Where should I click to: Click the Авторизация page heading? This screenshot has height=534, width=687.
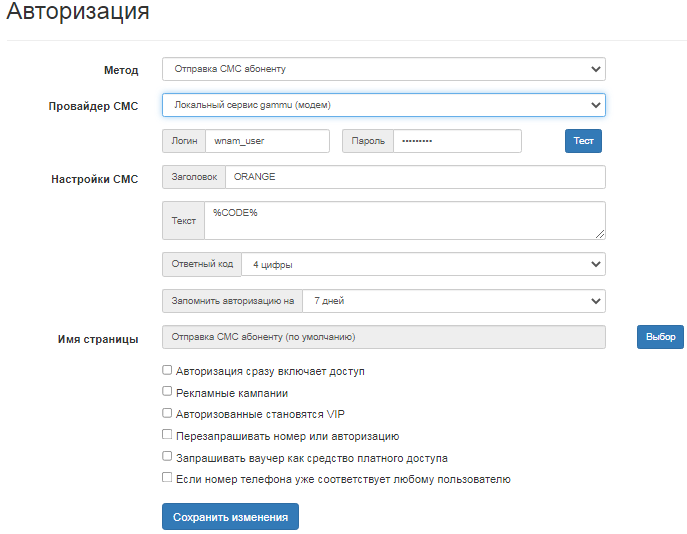pos(79,13)
